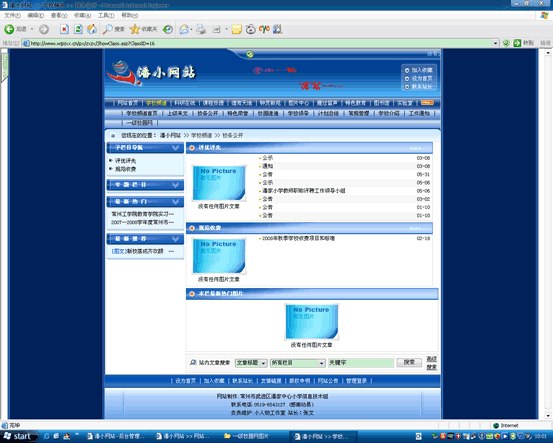Click the QQ penguin toolbar icon

point(250,29)
